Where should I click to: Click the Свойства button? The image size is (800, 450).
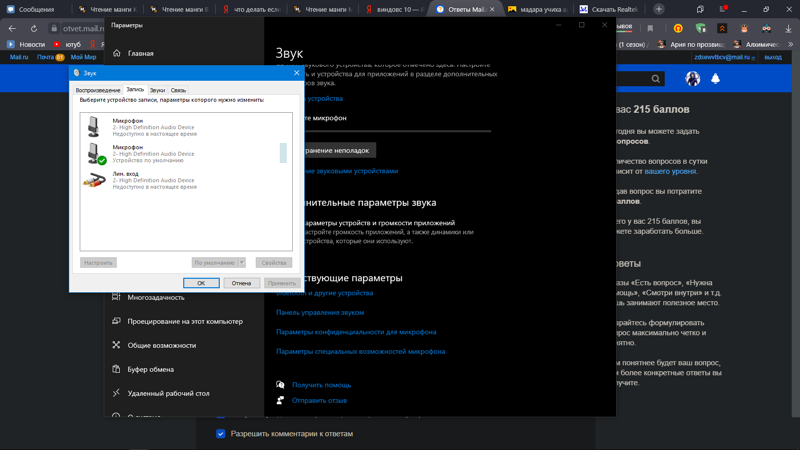click(x=273, y=262)
